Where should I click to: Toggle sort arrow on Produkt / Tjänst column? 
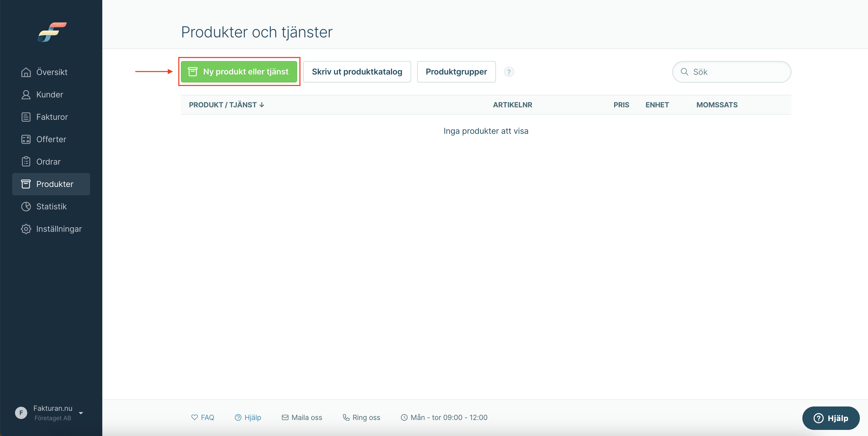click(x=262, y=105)
